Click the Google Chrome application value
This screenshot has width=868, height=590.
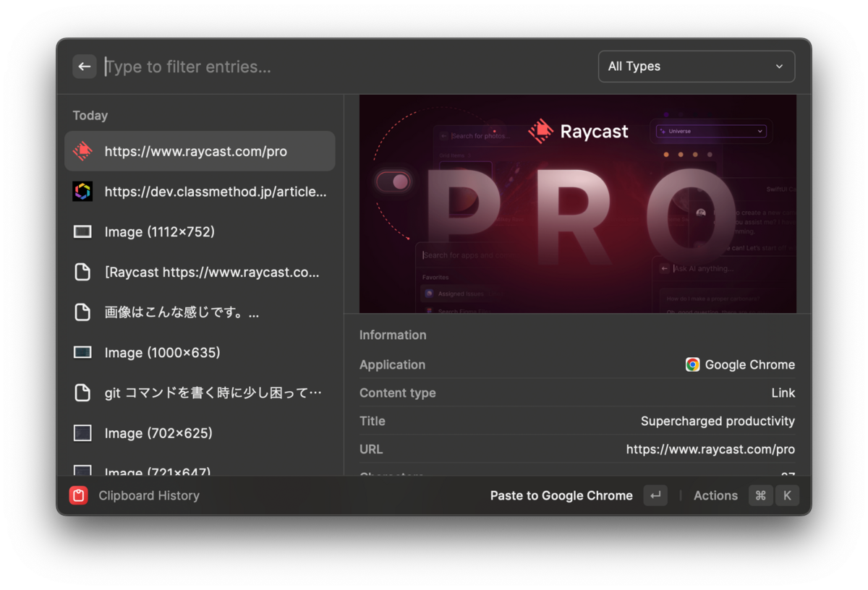(749, 364)
